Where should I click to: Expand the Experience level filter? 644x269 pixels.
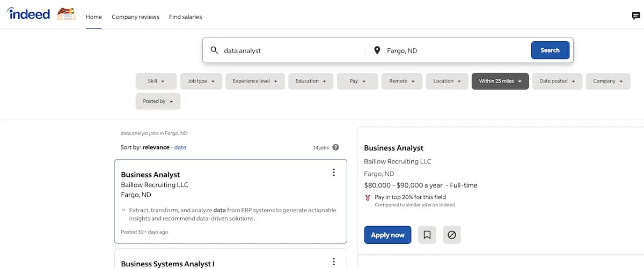point(255,81)
